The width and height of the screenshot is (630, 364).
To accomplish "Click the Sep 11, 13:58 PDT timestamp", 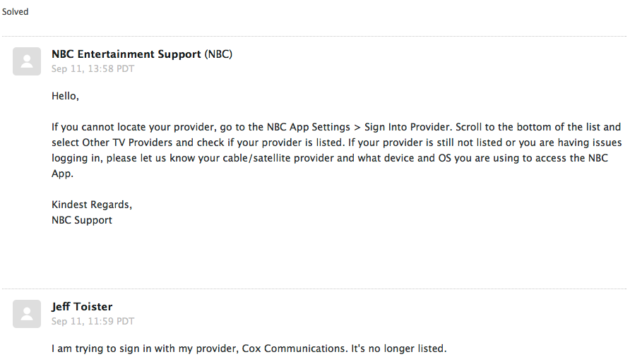I will (93, 68).
